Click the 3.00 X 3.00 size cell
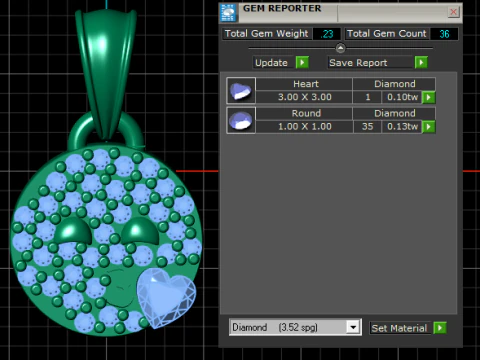This screenshot has height=360, width=480. point(304,97)
